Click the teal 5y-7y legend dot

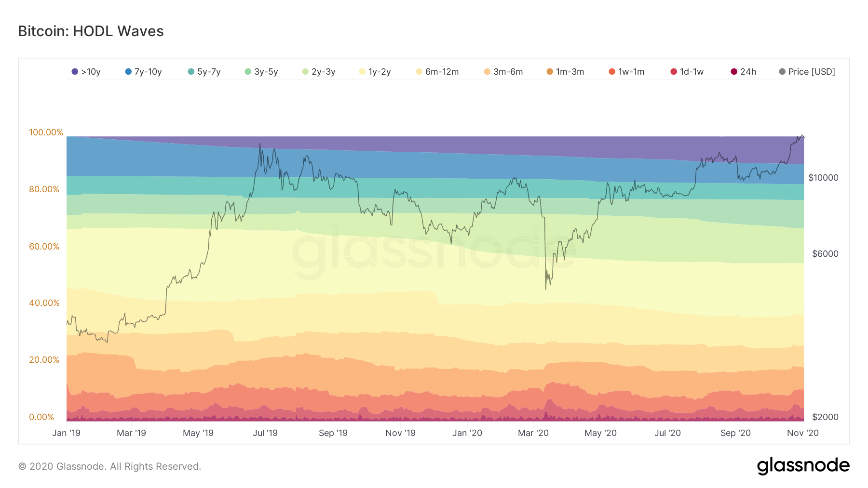tap(191, 72)
